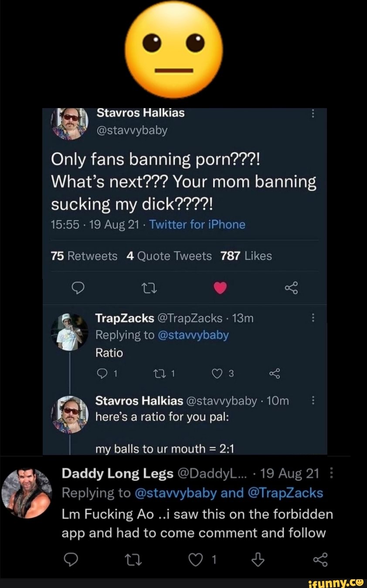Open more options on Daddy Long Legs tweet
This screenshot has height=588, width=367.
click(x=333, y=474)
